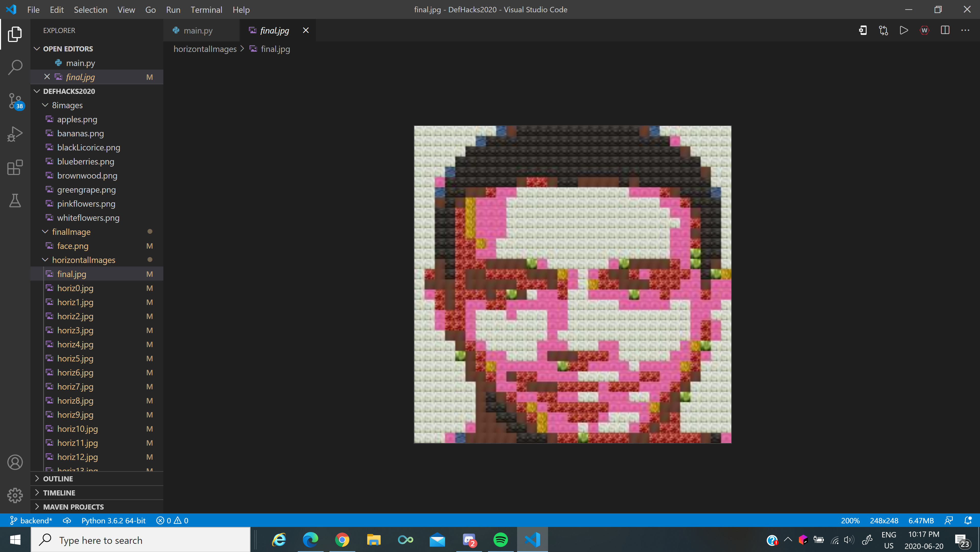Open the Manage gear settings icon
Image resolution: width=980 pixels, height=552 pixels.
15,495
